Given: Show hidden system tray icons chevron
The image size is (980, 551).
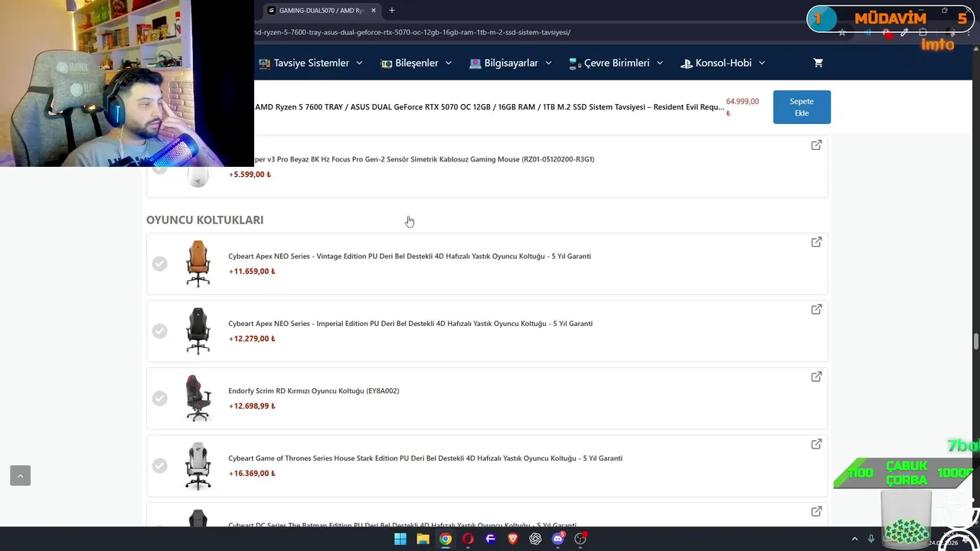Looking at the screenshot, I should [x=854, y=539].
